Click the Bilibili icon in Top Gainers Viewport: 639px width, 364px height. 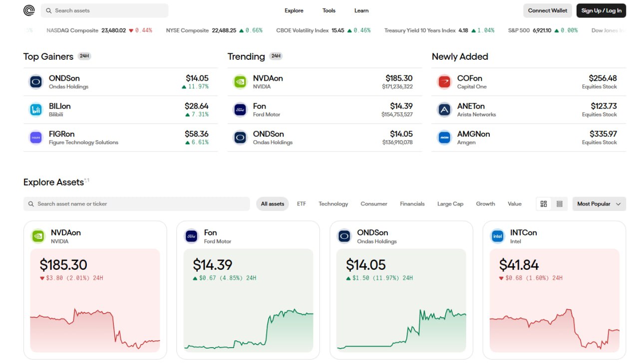36,110
